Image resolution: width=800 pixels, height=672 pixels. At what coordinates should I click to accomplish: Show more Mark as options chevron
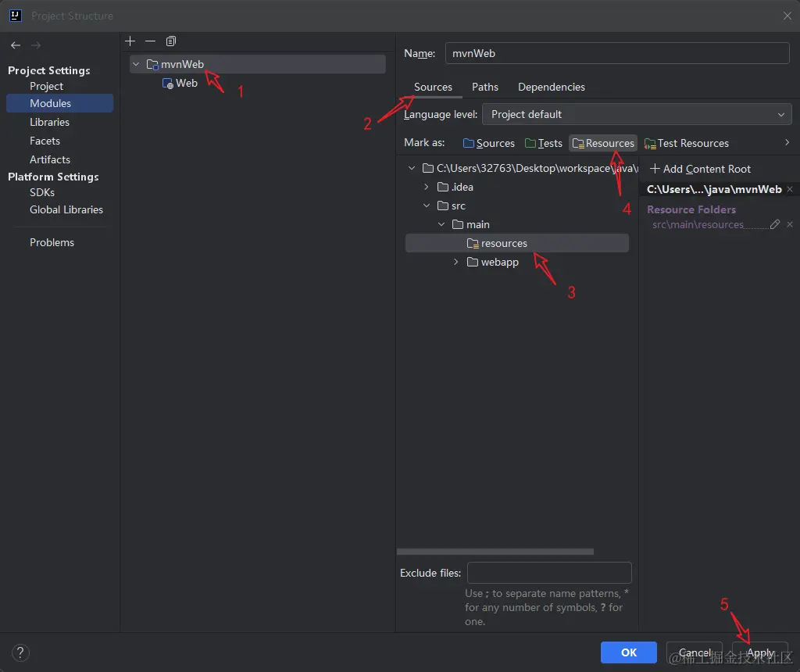pyautogui.click(x=787, y=142)
